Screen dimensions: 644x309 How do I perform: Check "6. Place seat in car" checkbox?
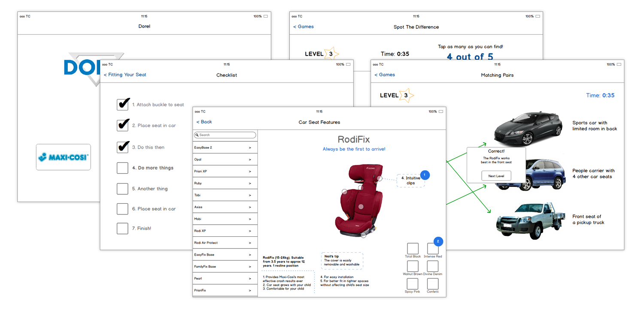[123, 209]
